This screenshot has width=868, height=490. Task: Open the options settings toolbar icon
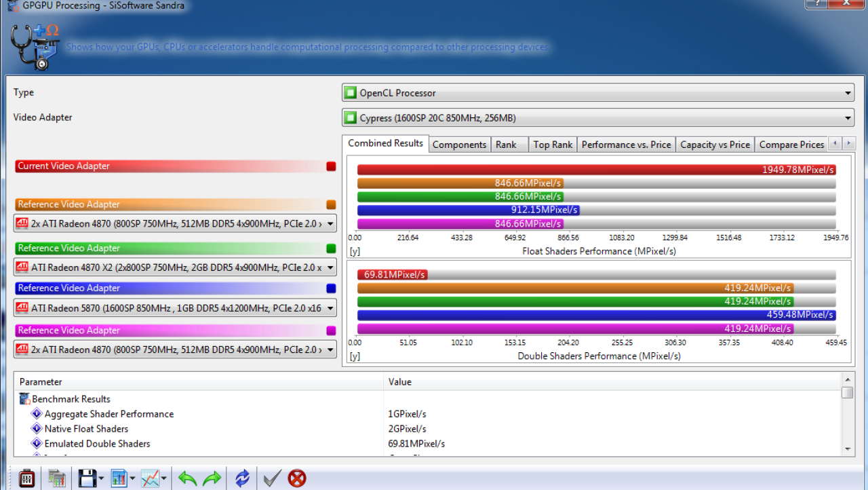click(x=27, y=478)
